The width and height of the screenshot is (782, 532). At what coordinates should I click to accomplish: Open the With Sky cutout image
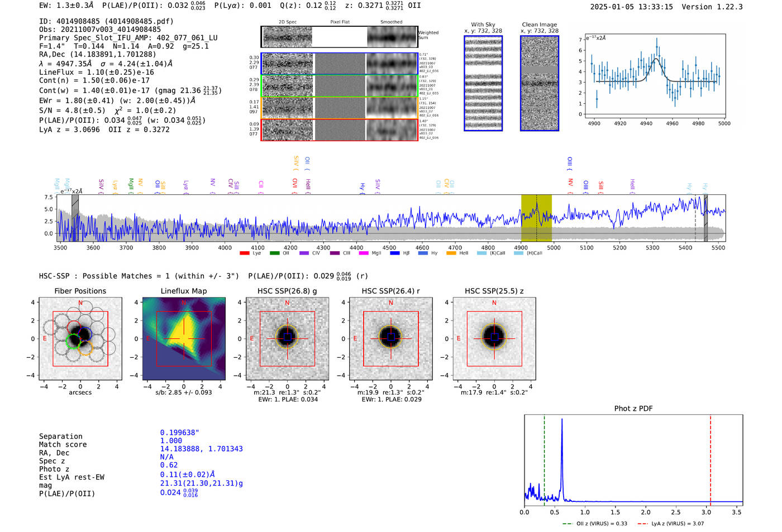[x=483, y=83]
